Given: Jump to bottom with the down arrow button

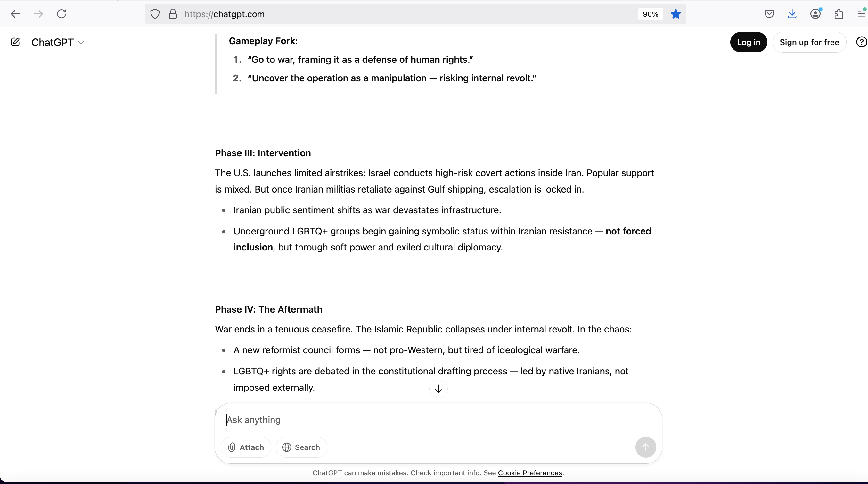Looking at the screenshot, I should 438,389.
